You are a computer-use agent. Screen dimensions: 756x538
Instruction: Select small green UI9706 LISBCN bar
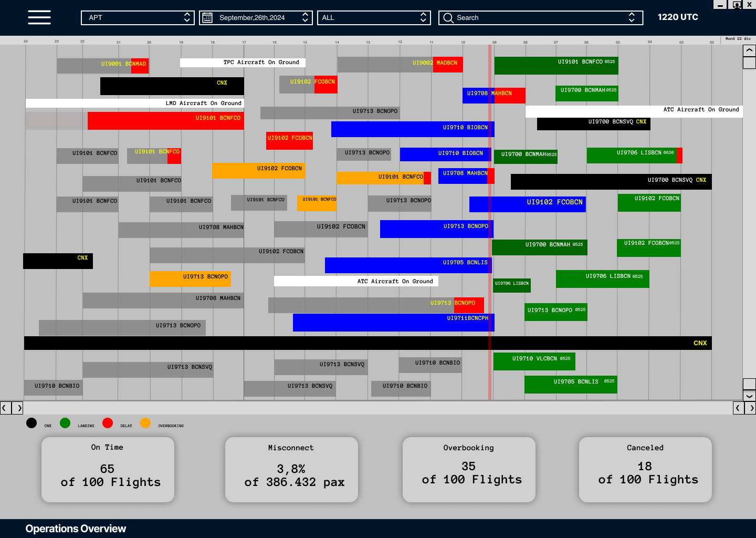coord(512,285)
